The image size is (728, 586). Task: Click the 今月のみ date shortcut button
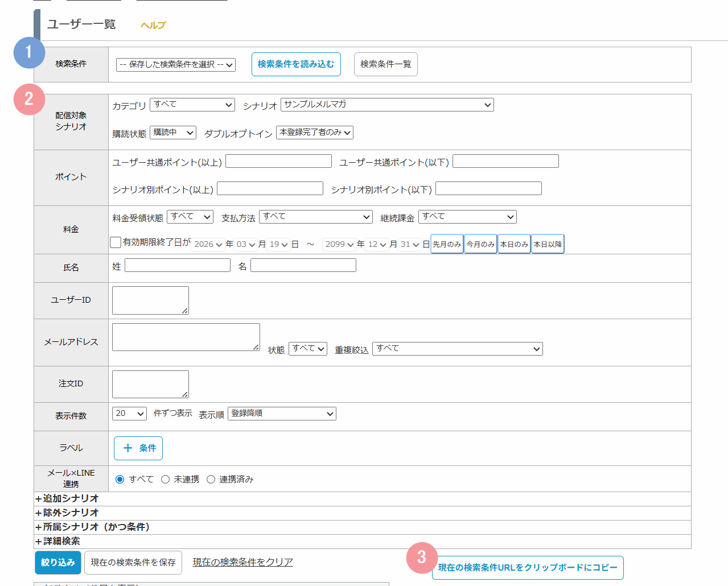coord(480,244)
